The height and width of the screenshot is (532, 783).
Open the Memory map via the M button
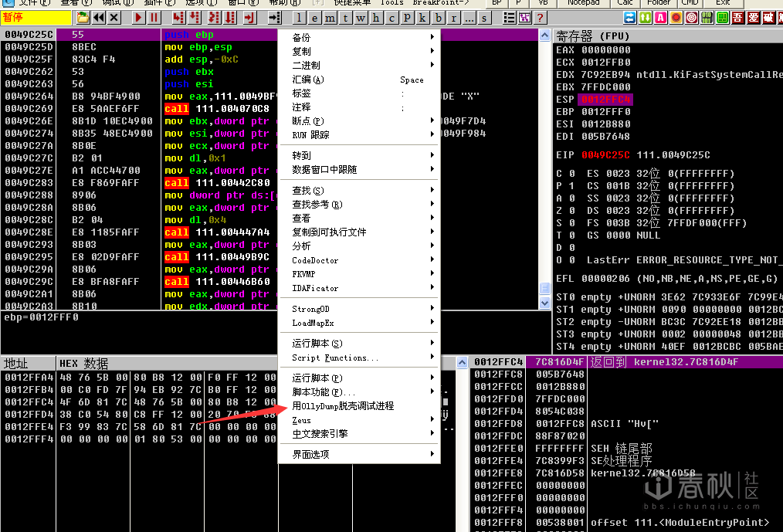330,18
